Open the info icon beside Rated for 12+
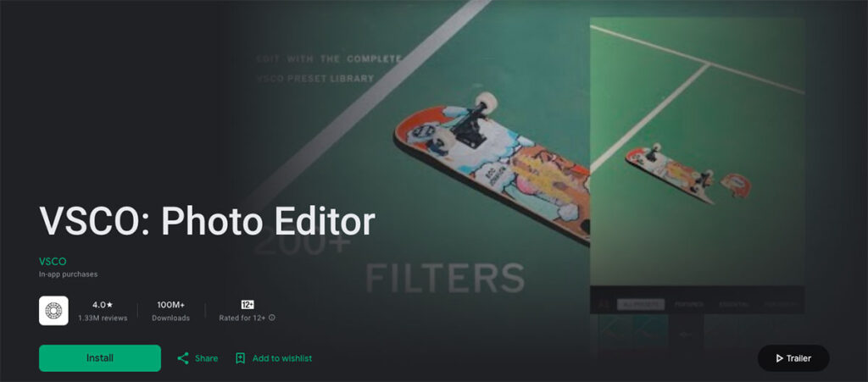Screen dimensions: 868x382 [272, 318]
